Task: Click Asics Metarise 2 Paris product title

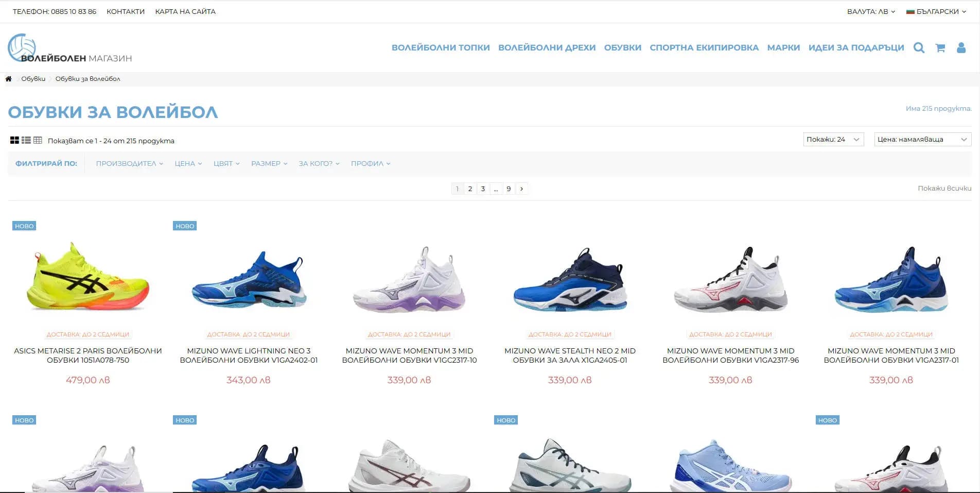Action: tap(88, 355)
